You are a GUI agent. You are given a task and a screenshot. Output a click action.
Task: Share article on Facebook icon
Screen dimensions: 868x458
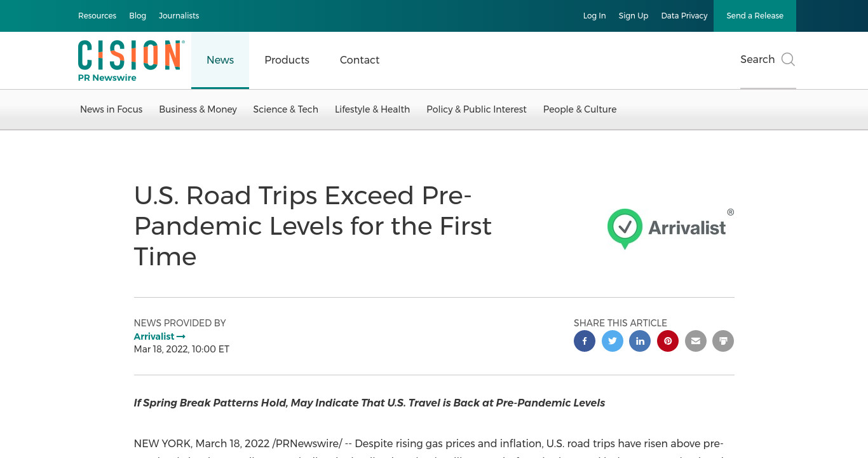(585, 341)
